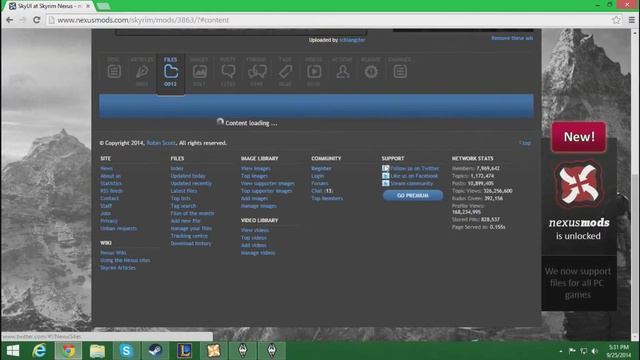Open the News footer link

coord(106,169)
